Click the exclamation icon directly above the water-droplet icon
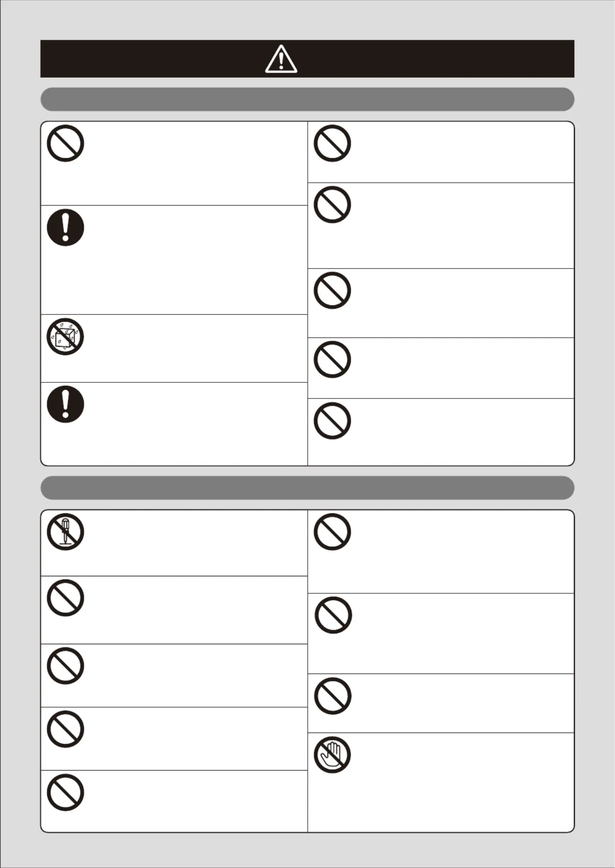 coord(65,227)
